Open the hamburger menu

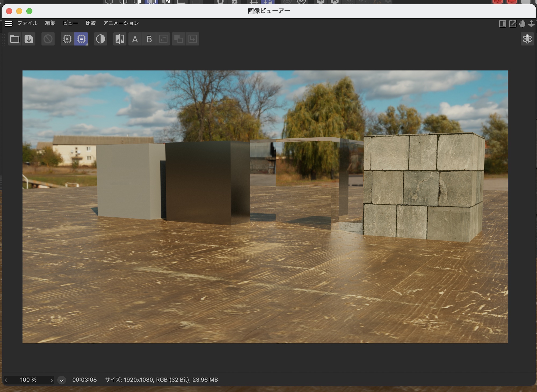(x=9, y=24)
